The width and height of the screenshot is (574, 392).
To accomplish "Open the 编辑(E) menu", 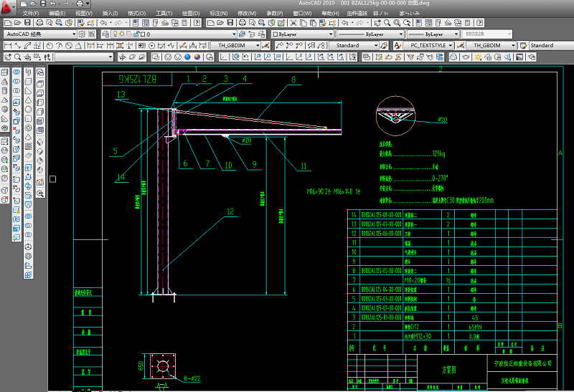I will pyautogui.click(x=57, y=13).
